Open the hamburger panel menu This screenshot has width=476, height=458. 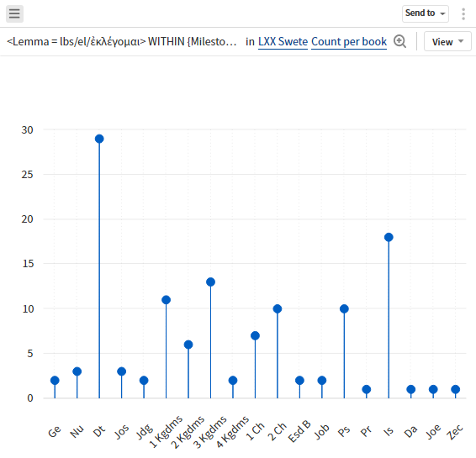pyautogui.click(x=14, y=13)
